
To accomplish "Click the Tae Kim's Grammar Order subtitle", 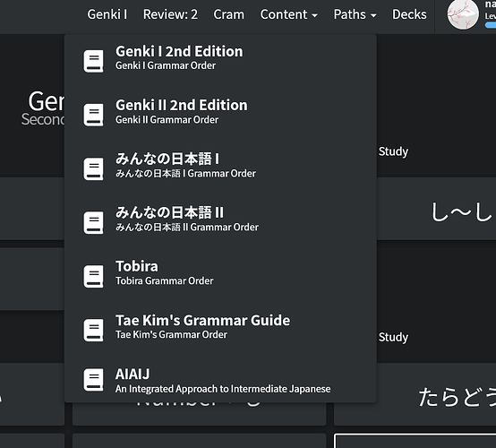I will point(171,334).
